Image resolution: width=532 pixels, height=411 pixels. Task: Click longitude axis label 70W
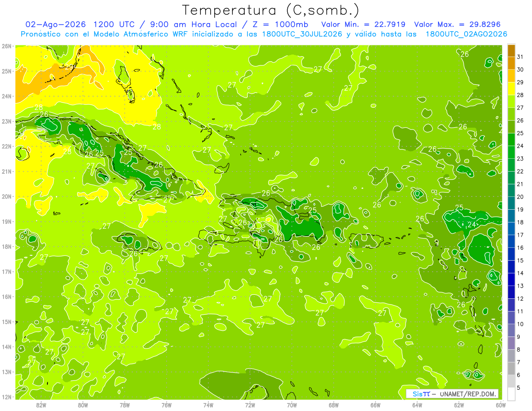click(292, 405)
